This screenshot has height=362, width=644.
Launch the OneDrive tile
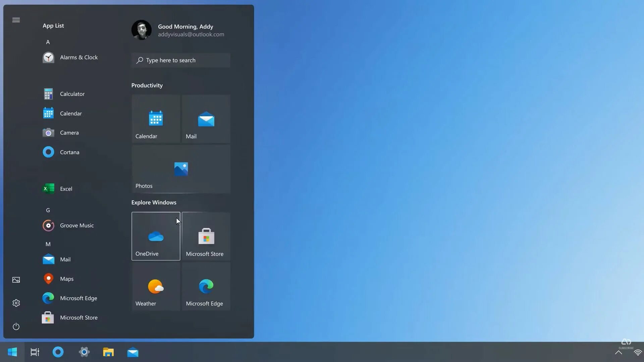(156, 236)
